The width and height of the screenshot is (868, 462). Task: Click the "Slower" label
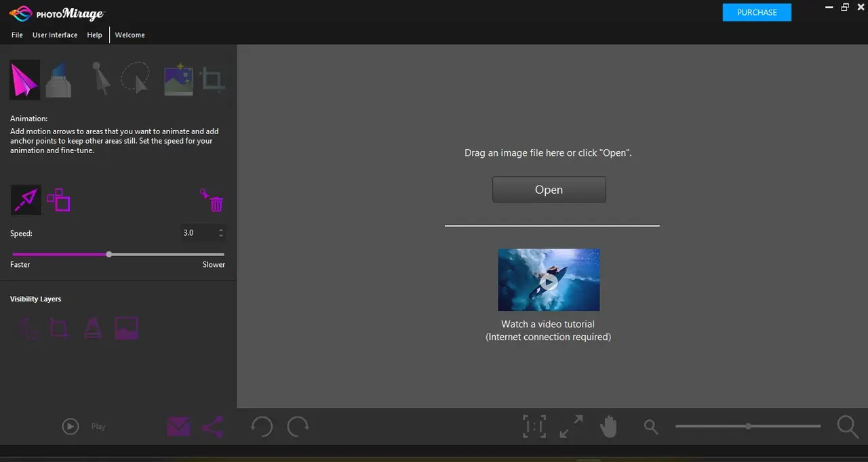pos(214,265)
